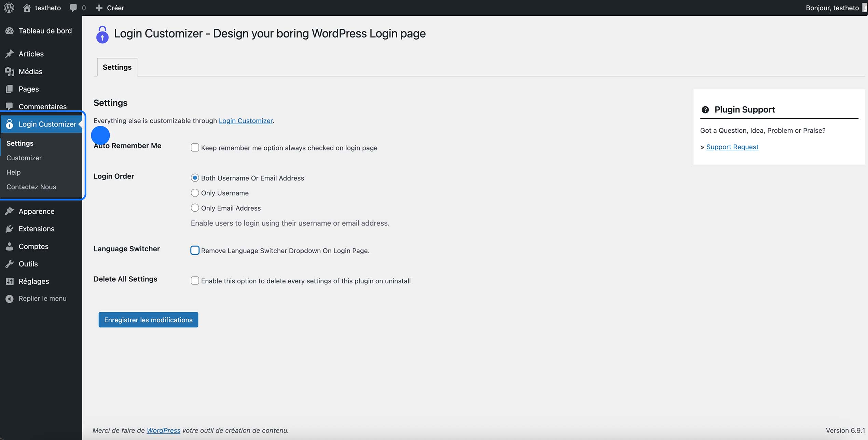Open Apparence via its brush icon
The image size is (868, 440).
pos(10,211)
